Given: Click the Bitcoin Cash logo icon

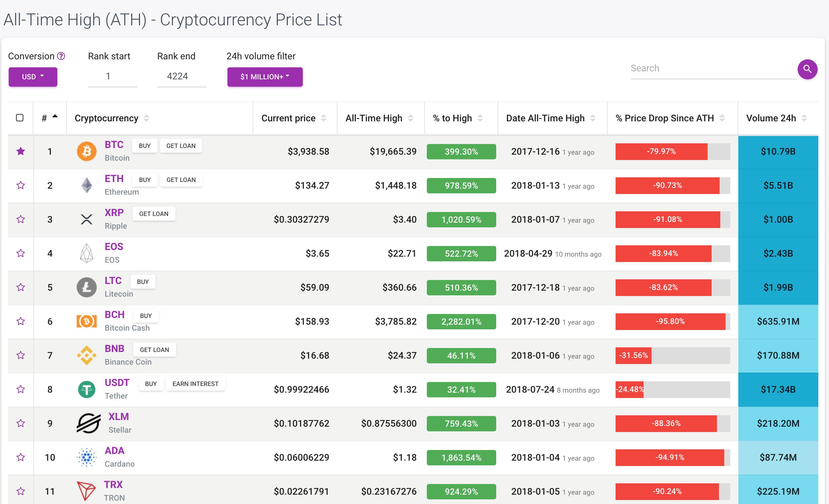Looking at the screenshot, I should click(x=86, y=321).
